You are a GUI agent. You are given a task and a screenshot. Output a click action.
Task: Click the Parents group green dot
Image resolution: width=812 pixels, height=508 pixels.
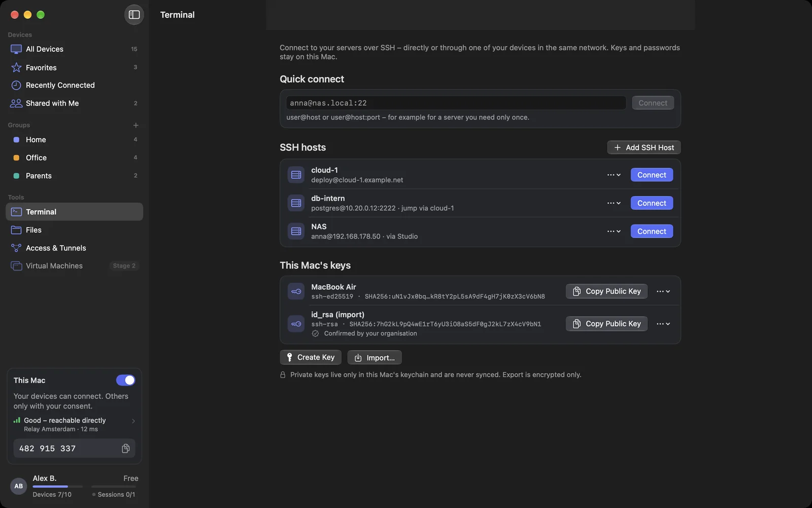pos(16,176)
